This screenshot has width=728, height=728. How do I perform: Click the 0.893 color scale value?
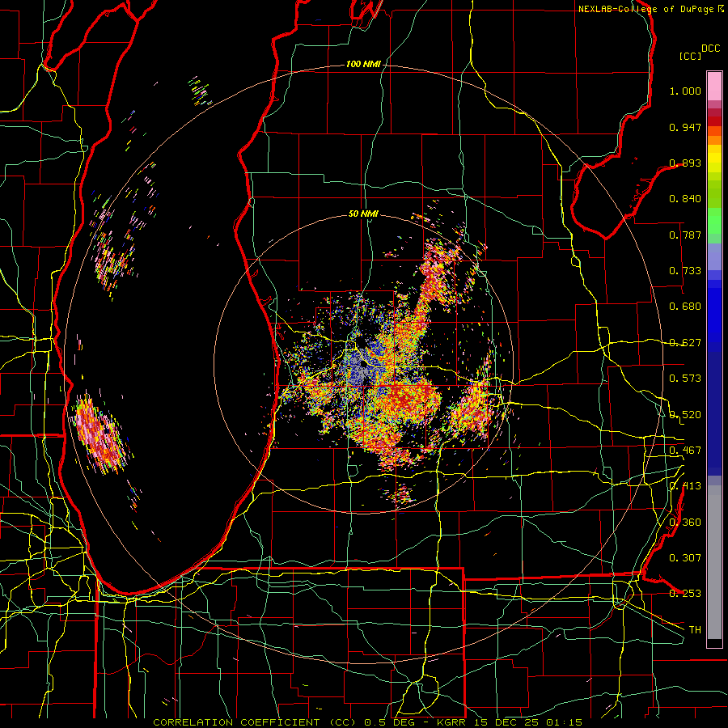[685, 163]
